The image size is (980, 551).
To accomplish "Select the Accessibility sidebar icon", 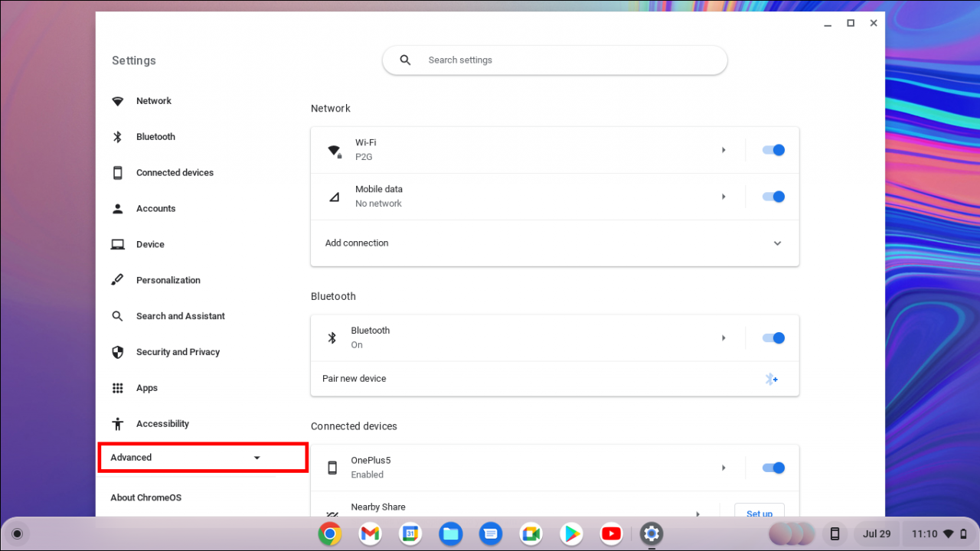I will pos(117,423).
